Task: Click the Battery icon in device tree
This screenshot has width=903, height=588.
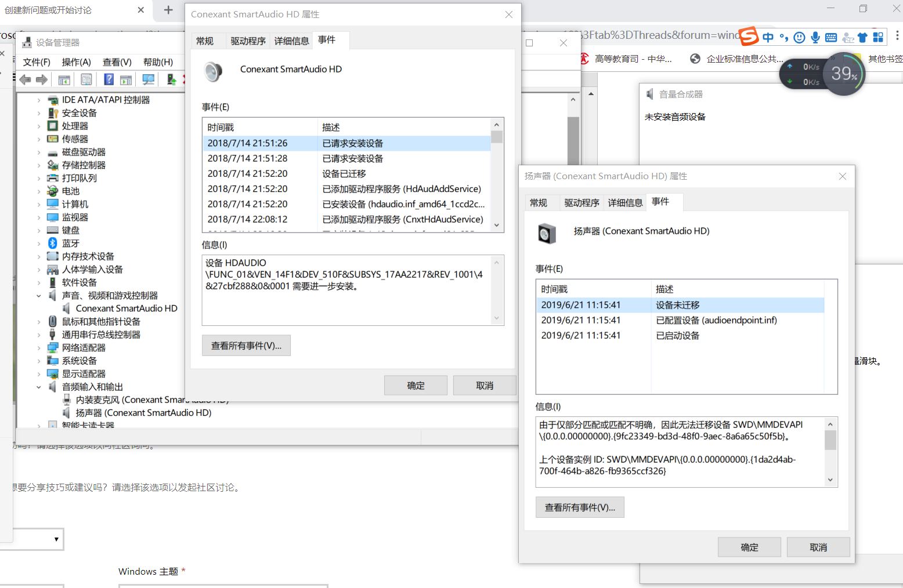Action: point(53,191)
